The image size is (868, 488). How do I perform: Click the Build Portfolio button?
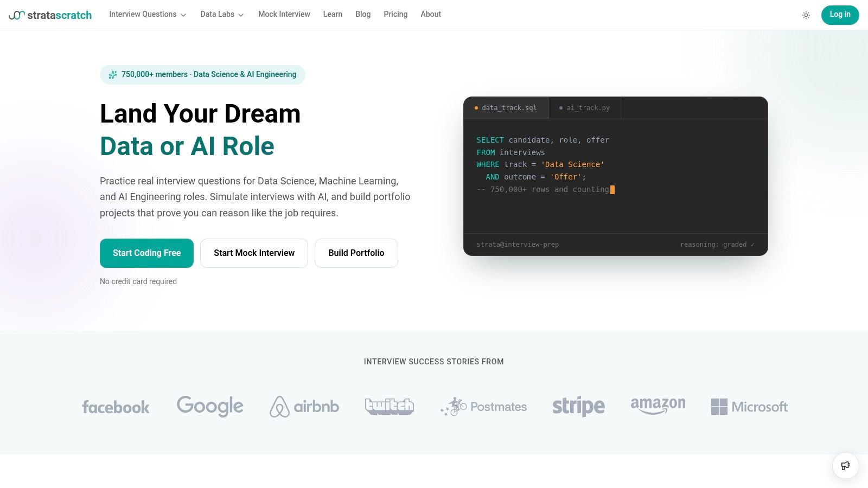(356, 253)
